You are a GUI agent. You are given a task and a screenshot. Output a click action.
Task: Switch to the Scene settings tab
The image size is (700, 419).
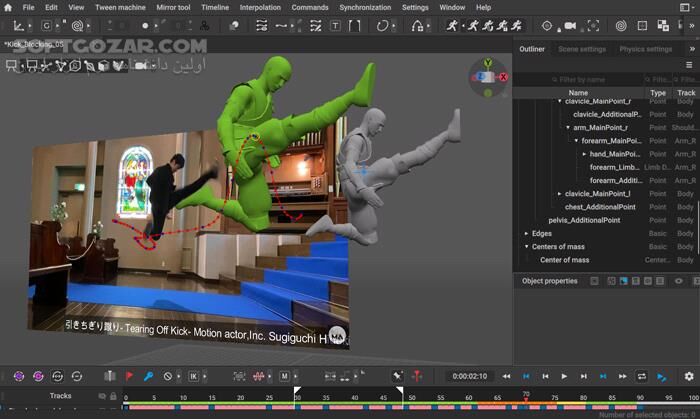pyautogui.click(x=581, y=49)
